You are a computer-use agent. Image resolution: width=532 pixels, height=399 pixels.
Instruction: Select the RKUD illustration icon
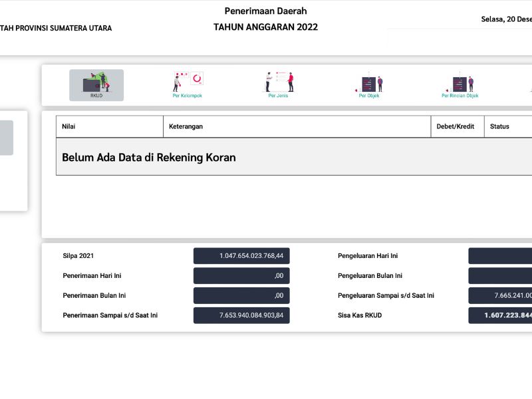coord(96,83)
